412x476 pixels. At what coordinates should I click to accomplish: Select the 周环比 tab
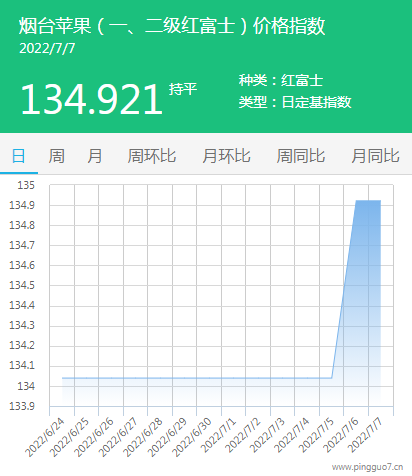pyautogui.click(x=152, y=156)
